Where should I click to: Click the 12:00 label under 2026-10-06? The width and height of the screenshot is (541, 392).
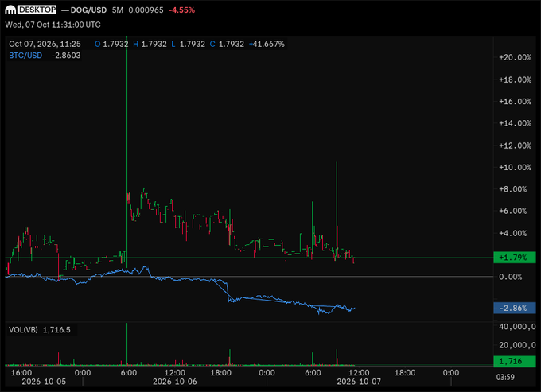click(x=175, y=373)
